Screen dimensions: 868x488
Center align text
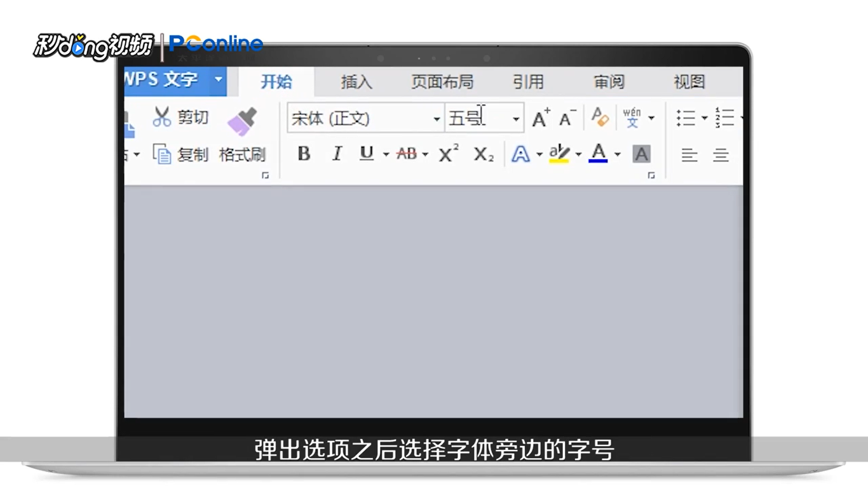pyautogui.click(x=721, y=154)
